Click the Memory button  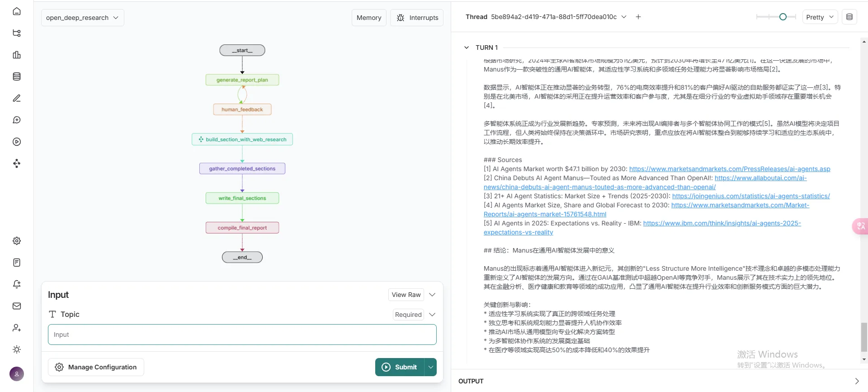[369, 18]
